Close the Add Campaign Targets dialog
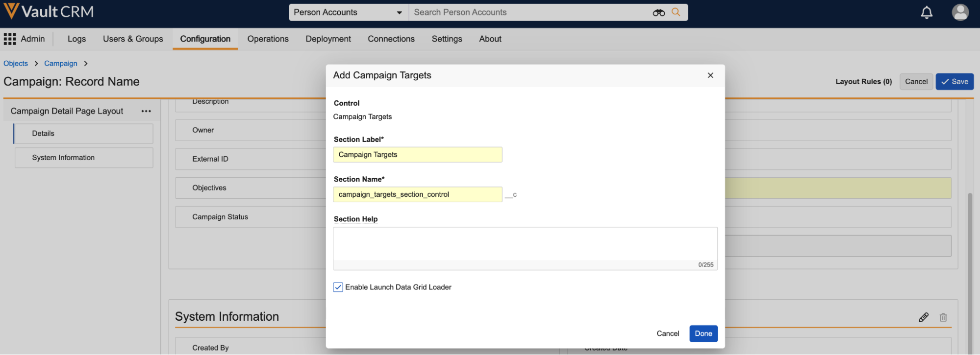Image resolution: width=980 pixels, height=355 pixels. (710, 75)
